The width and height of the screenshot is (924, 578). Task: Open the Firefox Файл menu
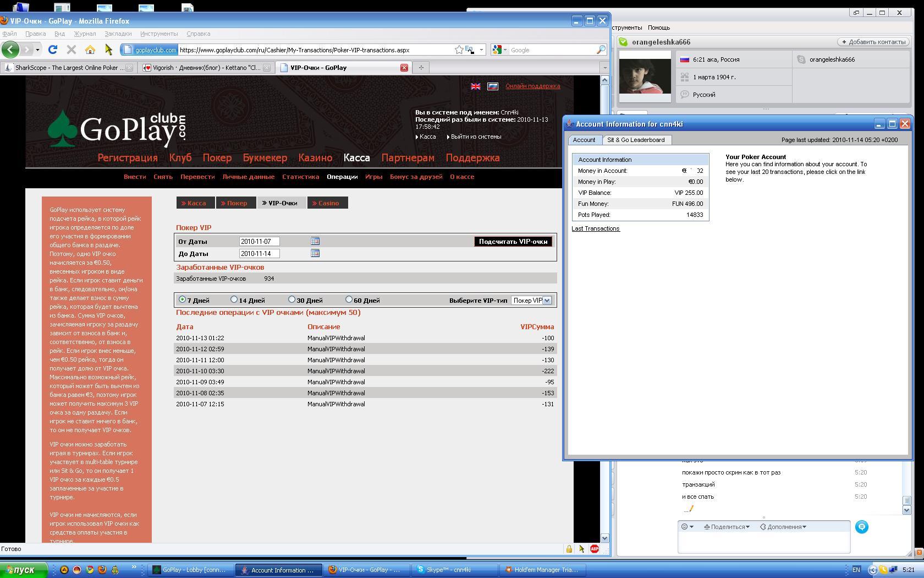coord(9,34)
